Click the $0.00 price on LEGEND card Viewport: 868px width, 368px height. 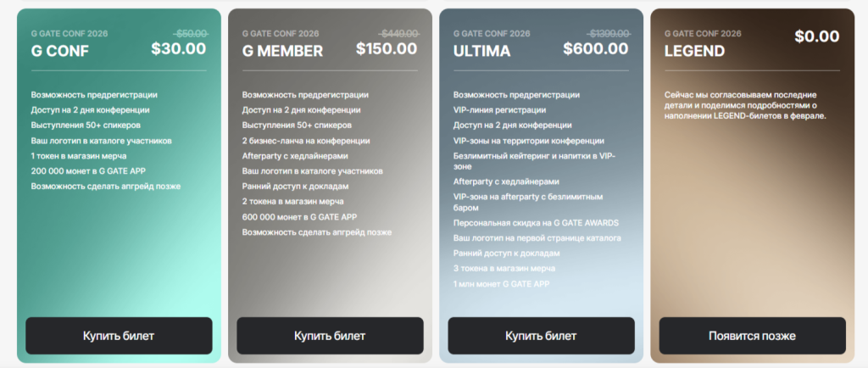click(x=817, y=36)
